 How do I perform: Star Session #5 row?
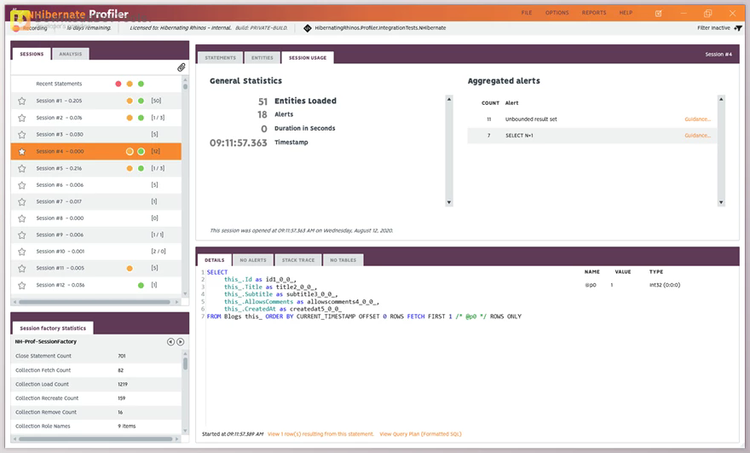(x=22, y=168)
